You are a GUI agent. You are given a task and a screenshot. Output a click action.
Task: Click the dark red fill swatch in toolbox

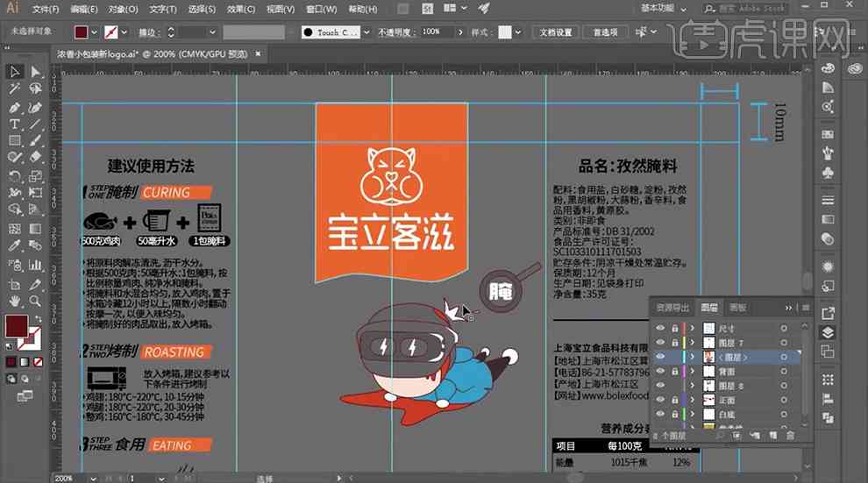[x=17, y=326]
